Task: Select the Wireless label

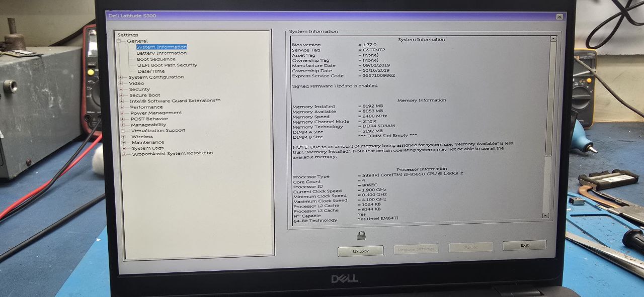Action: click(x=142, y=136)
